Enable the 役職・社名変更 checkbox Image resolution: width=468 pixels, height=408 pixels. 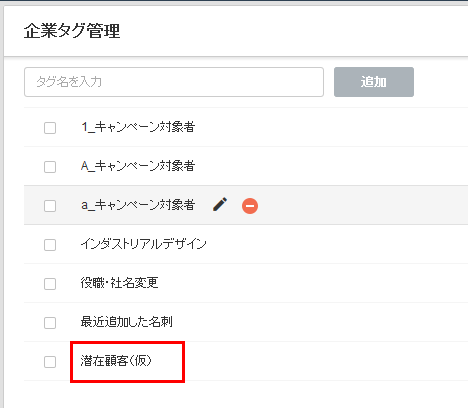[x=50, y=284]
